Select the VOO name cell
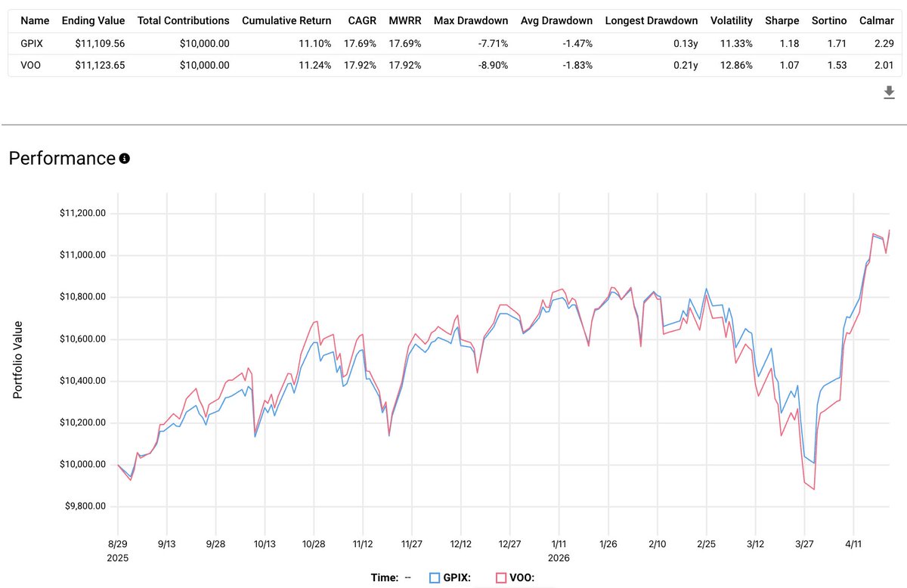The image size is (907, 588). [31, 65]
